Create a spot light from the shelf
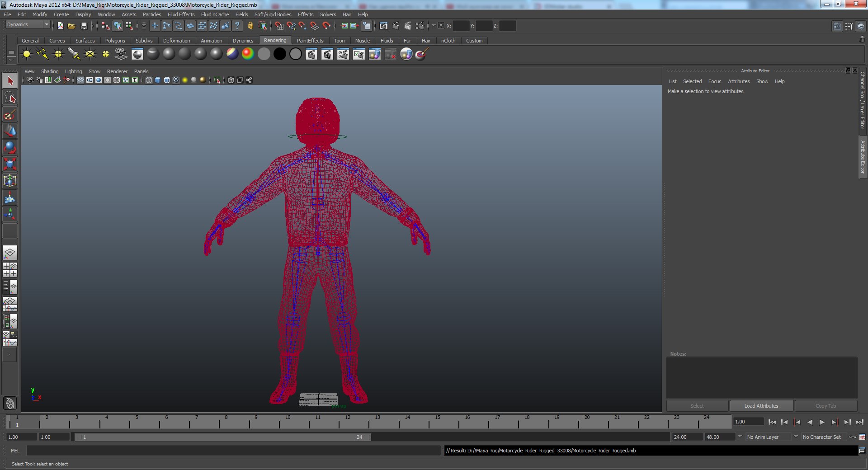Screen dimensions: 868x470 [74, 54]
